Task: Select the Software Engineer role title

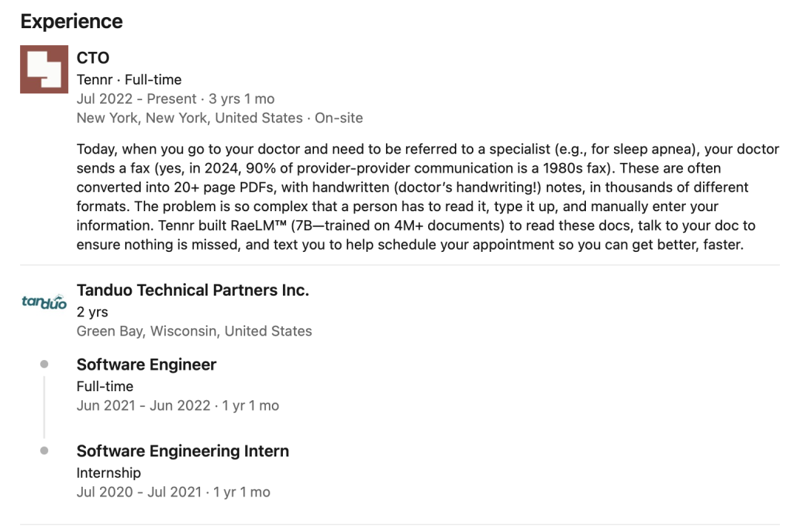Action: pos(147,365)
